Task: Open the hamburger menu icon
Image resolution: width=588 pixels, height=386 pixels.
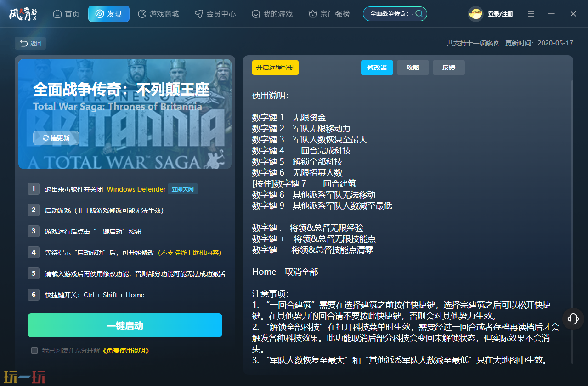Action: point(531,14)
